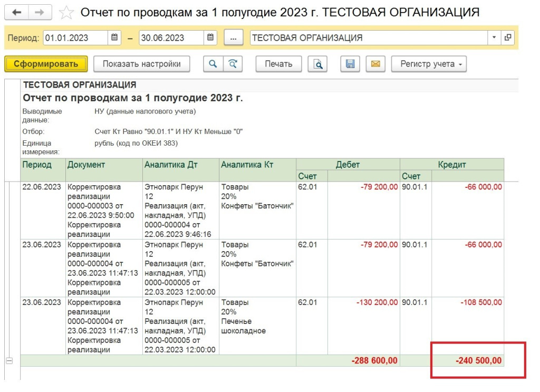Open calendar for end date 30.06.2023
540x392 pixels.
click(x=210, y=37)
